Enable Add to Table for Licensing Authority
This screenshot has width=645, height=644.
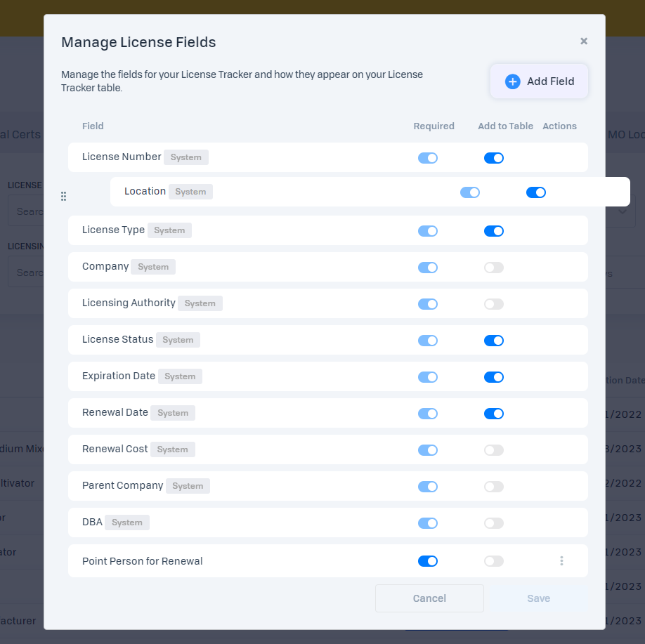tap(494, 304)
